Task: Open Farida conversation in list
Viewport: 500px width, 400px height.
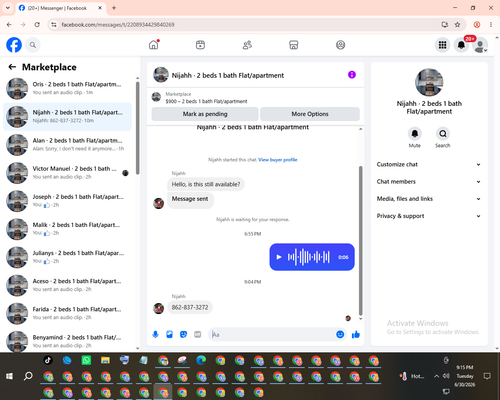Action: coord(67,313)
